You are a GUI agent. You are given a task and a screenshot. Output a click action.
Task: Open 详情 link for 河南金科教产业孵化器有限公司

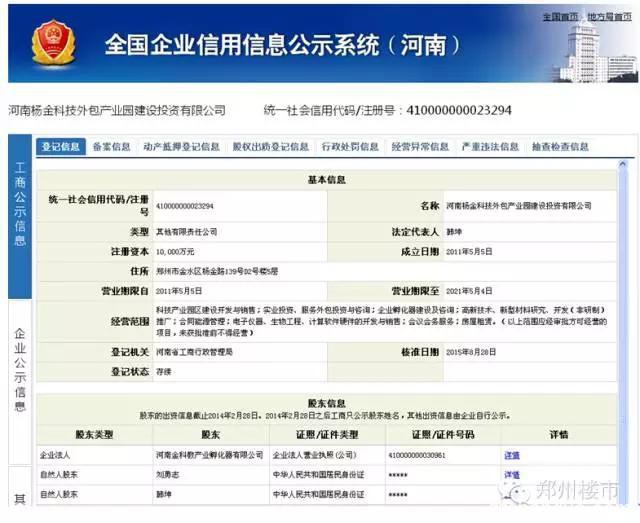pyautogui.click(x=512, y=455)
